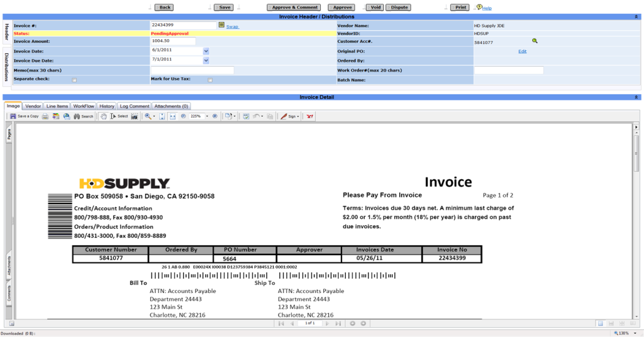The image size is (644, 337).
Task: Click the review checklist icon in PDF toolbar
Action: pos(246,116)
